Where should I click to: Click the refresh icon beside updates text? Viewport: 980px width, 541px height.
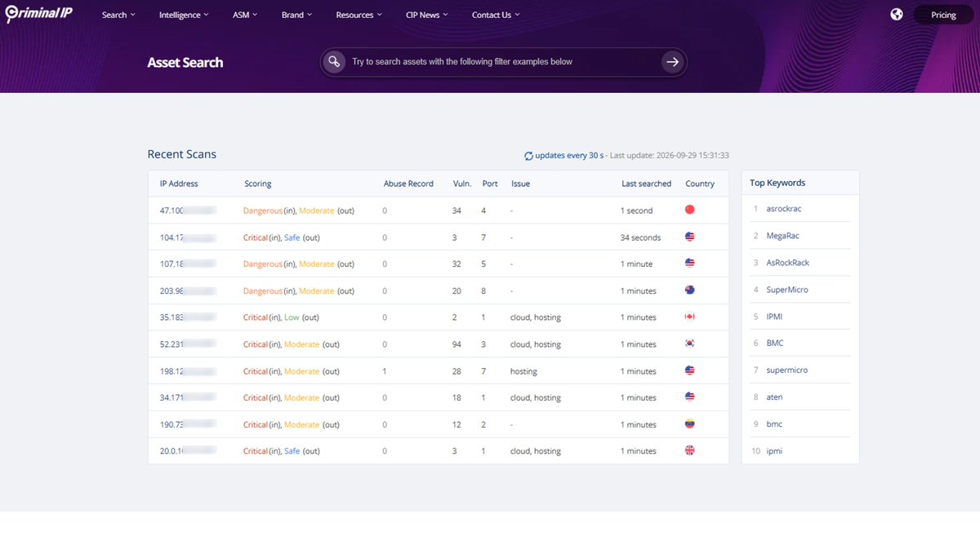(x=528, y=155)
